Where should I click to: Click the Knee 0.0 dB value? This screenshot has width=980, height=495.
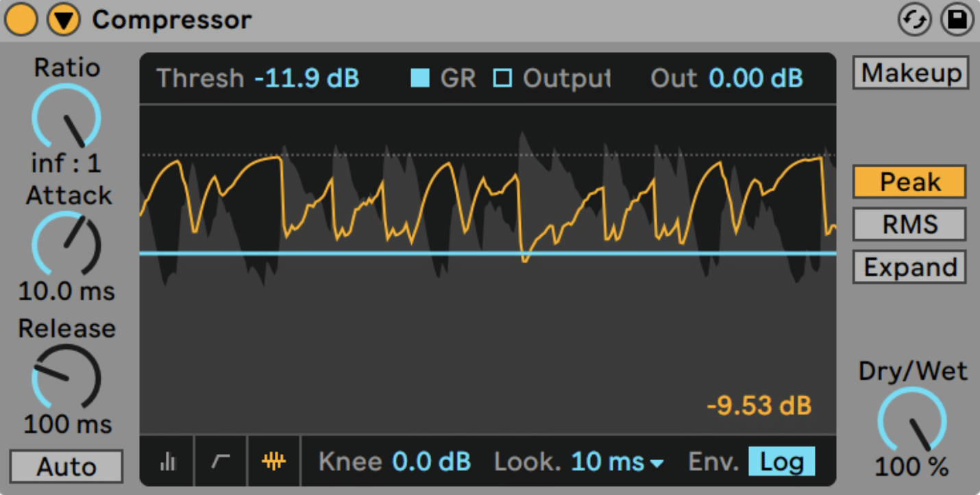click(x=431, y=462)
